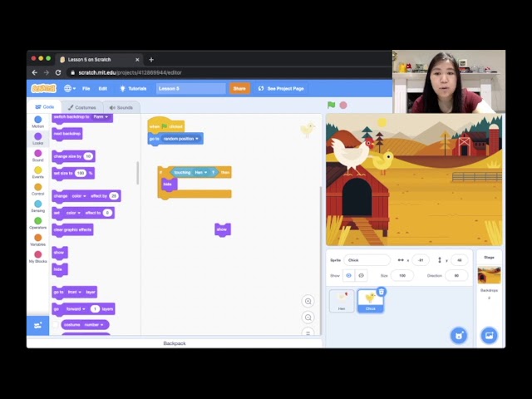Open the Variables blocks category
Image resolution: width=532 pixels, height=399 pixels.
(38, 240)
